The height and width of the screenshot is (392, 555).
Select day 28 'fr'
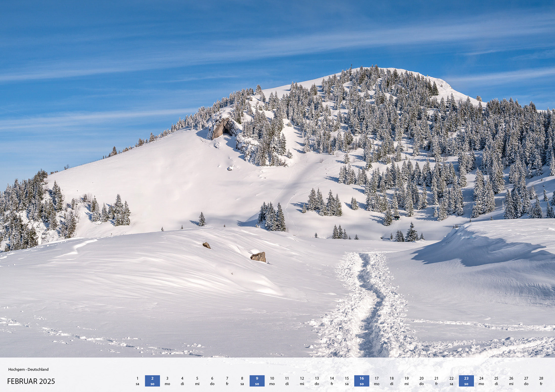coord(541,381)
